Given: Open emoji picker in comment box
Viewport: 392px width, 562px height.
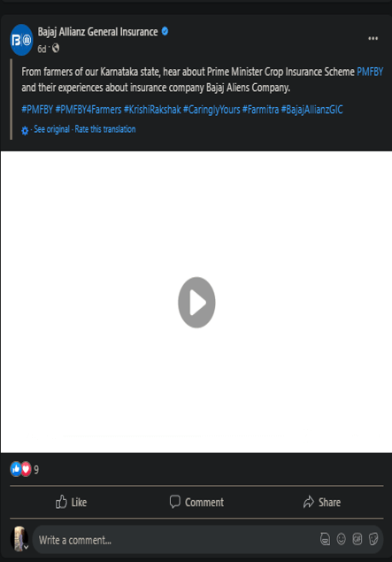Looking at the screenshot, I should pos(341,539).
